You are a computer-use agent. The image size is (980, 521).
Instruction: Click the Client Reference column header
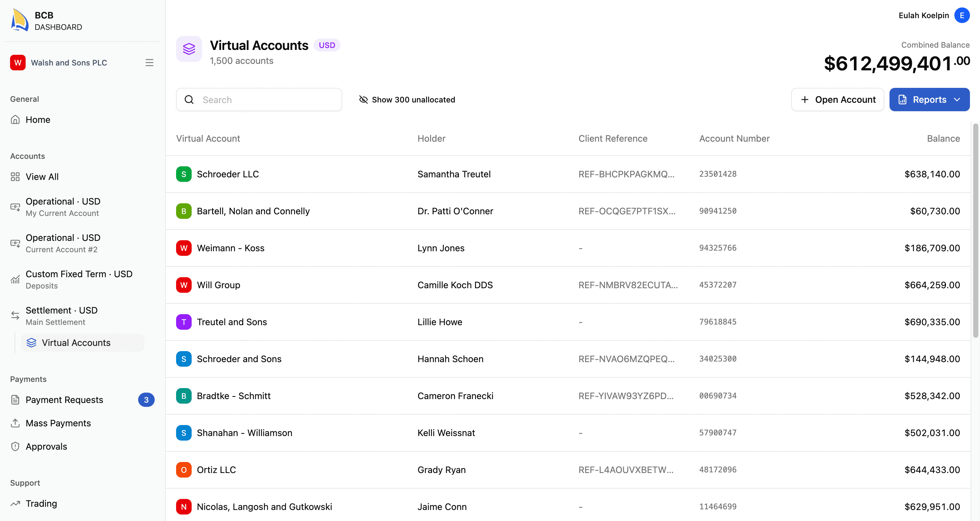613,138
